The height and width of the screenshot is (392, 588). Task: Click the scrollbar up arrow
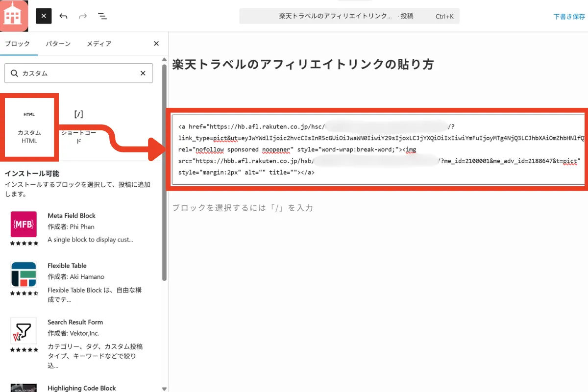[165, 58]
